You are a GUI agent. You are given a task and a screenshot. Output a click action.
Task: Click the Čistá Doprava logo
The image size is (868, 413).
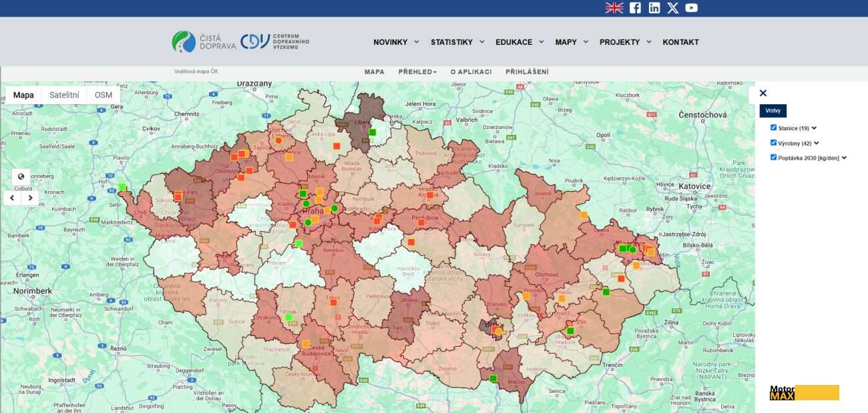tap(204, 42)
